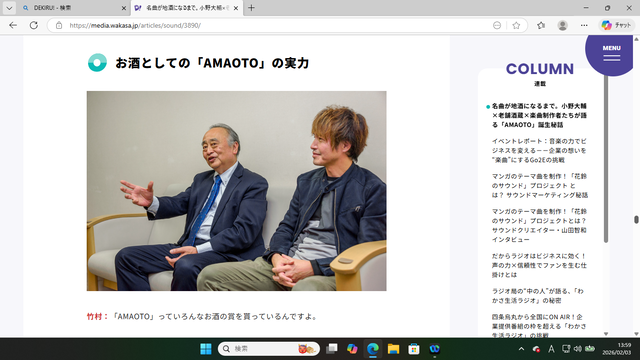Click the cloud icon in the system tray
This screenshot has width=640, height=360.
536,349
